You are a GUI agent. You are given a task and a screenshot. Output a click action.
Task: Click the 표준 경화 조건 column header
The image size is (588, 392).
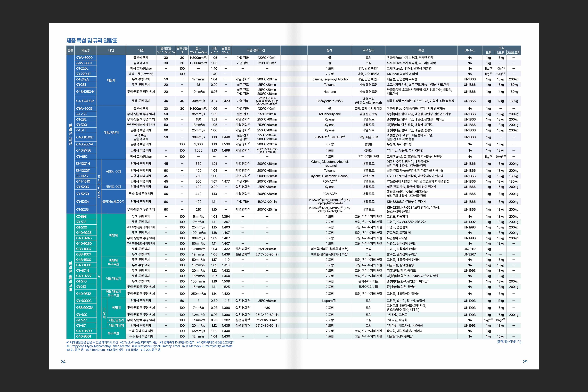coord(256,50)
